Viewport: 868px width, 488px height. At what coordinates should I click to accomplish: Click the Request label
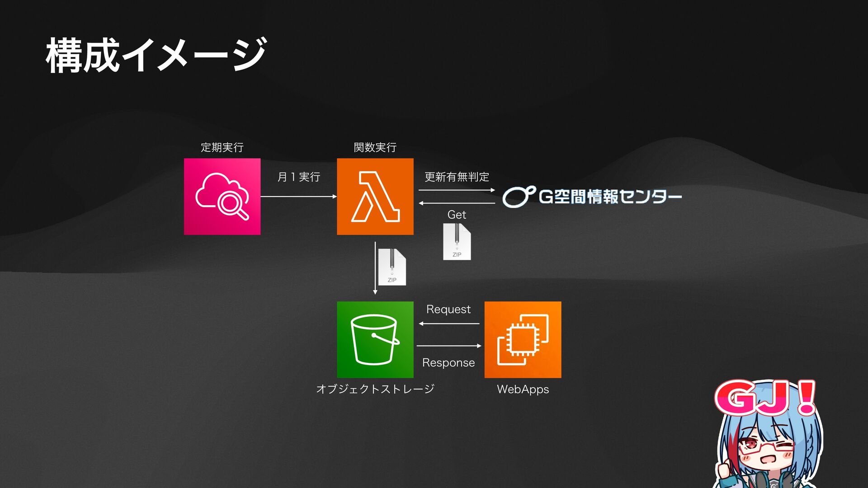448,309
